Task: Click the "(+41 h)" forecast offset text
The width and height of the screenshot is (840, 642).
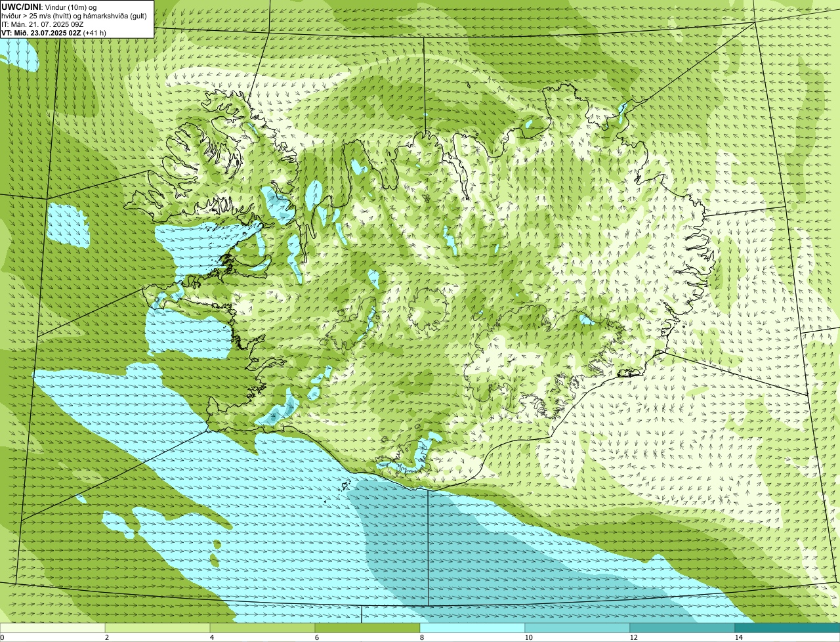Action: point(94,32)
